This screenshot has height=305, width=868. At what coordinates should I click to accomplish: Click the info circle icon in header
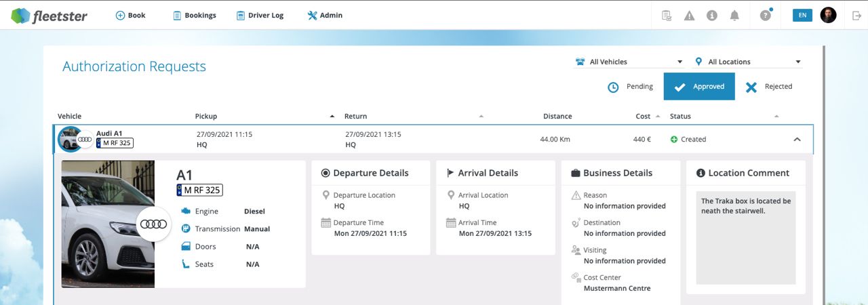point(712,15)
